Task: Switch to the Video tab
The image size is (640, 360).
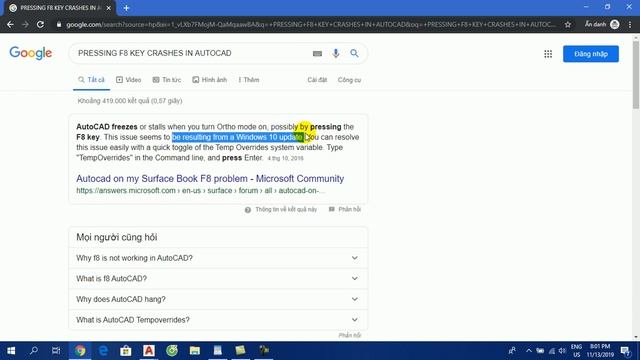Action: pyautogui.click(x=129, y=80)
